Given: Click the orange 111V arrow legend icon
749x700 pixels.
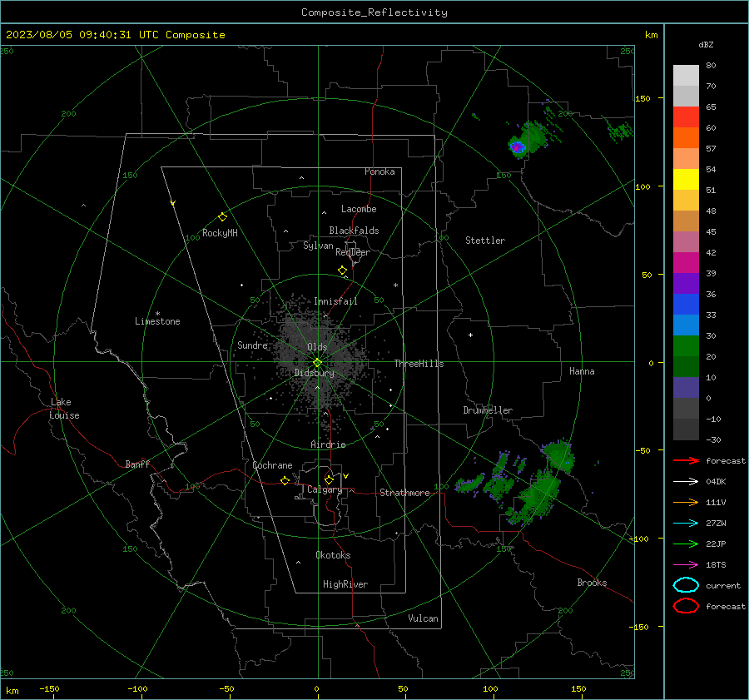Looking at the screenshot, I should (686, 502).
